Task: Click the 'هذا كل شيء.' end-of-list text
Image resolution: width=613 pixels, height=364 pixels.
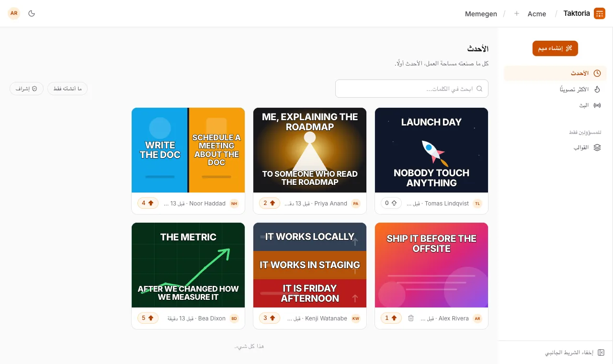Action: point(249,346)
